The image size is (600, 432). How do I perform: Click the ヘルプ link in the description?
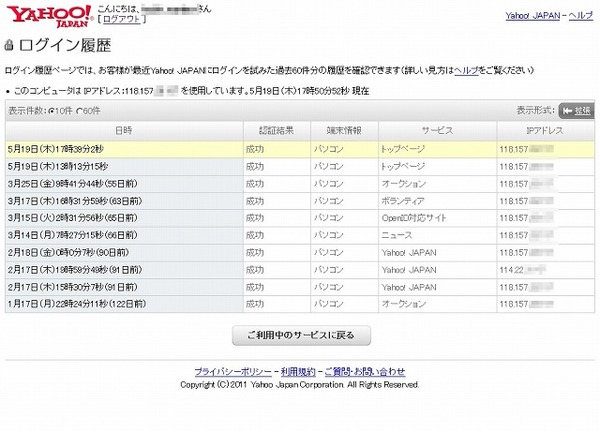pyautogui.click(x=466, y=70)
